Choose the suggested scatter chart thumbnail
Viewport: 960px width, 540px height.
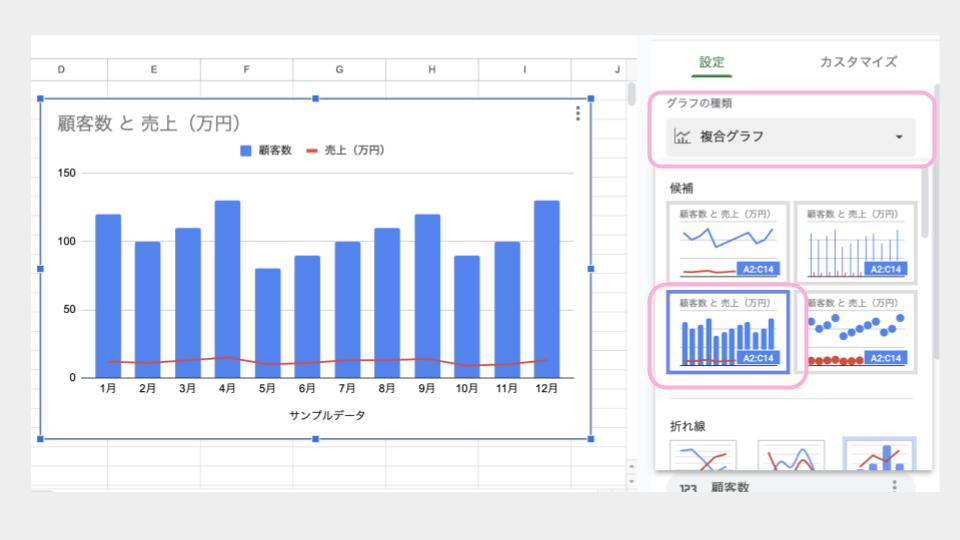[x=857, y=332]
